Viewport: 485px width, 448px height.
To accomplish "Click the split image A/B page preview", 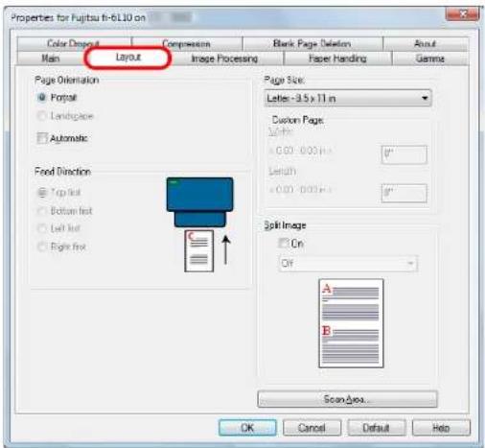I will coord(351,323).
